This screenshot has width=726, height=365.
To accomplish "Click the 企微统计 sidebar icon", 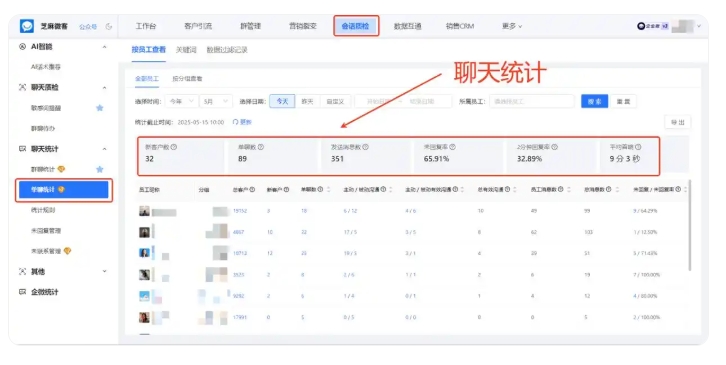I will tap(22, 292).
